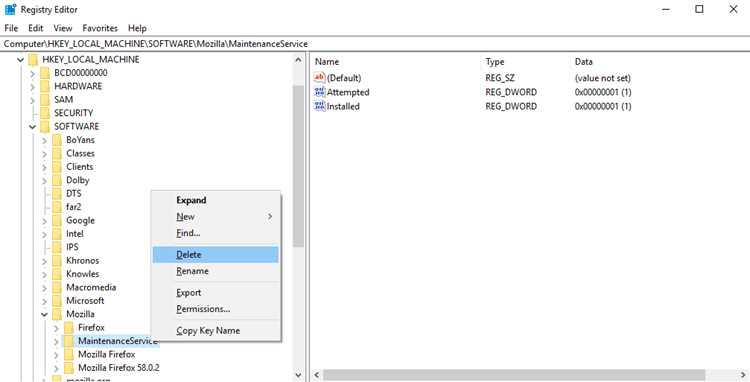Click the values pane scroll left arrow
The width and height of the screenshot is (750, 382).
click(x=316, y=375)
